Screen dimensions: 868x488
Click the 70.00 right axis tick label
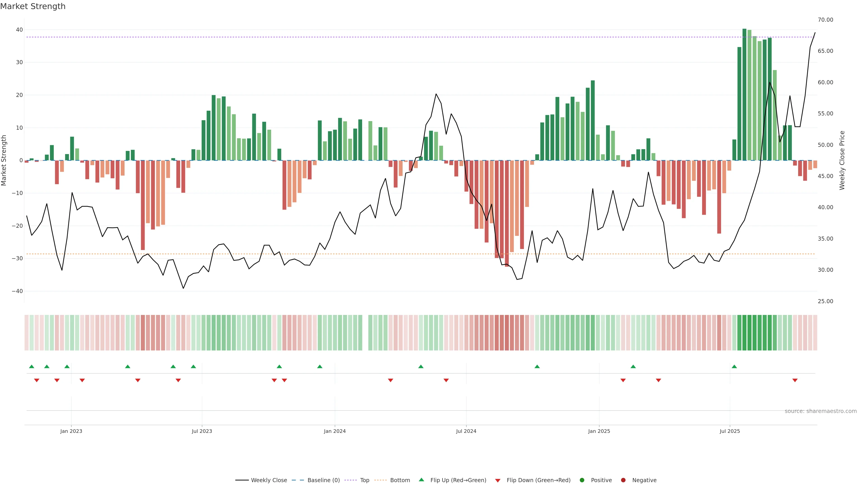(x=825, y=20)
